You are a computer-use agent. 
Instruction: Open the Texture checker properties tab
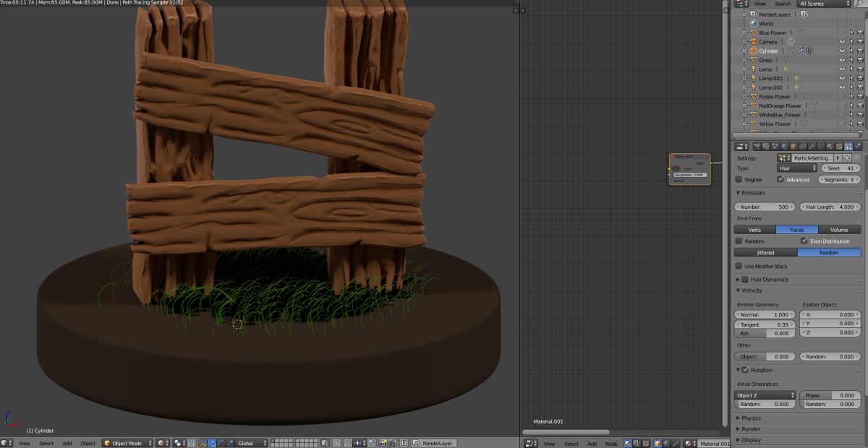(839, 146)
